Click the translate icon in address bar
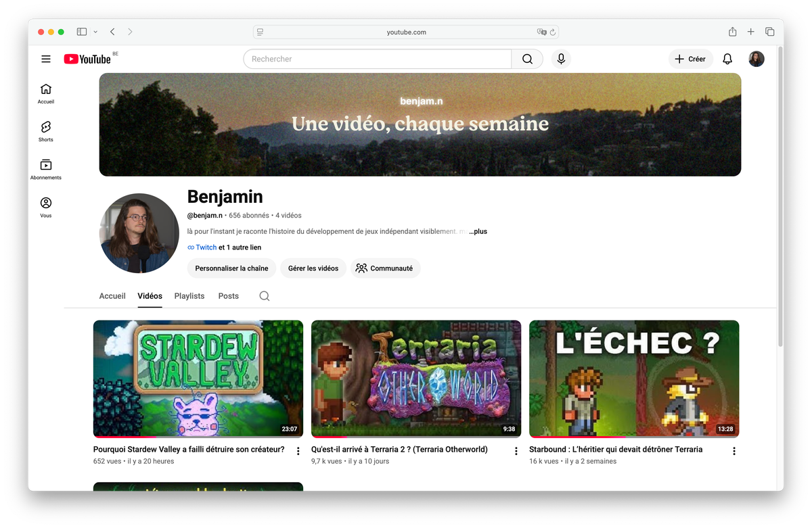 point(541,32)
